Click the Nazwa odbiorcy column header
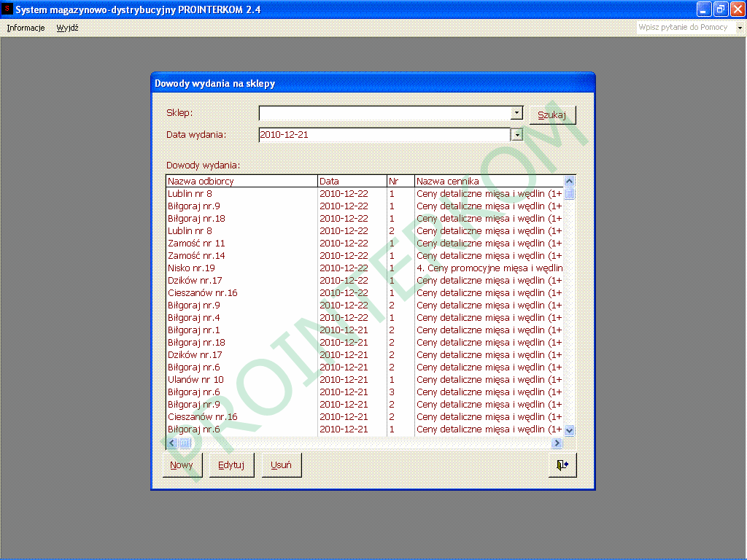The height and width of the screenshot is (560, 747). pos(241,182)
